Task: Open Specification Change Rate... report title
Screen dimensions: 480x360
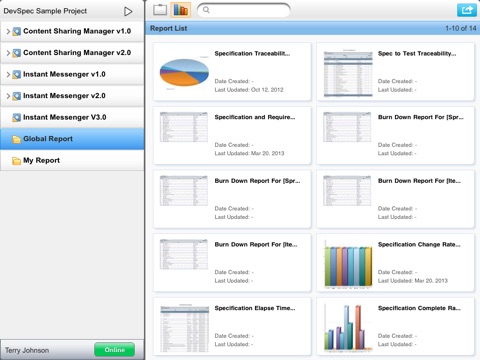Action: click(x=419, y=244)
